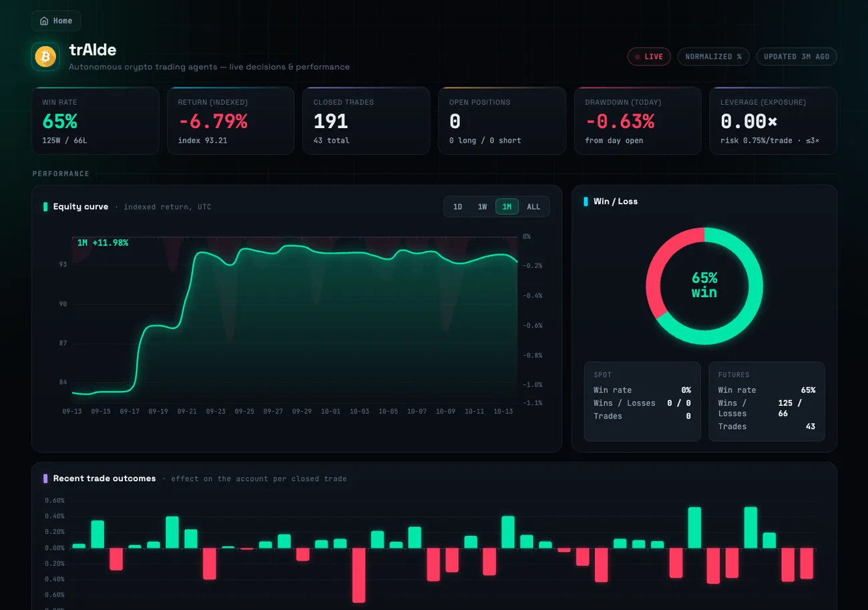Select the 1M time range tab
The height and width of the screenshot is (610, 868).
point(507,207)
